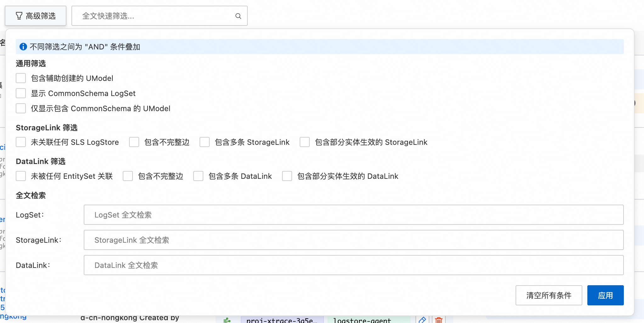Select the StorageLink 筛选 section heading
Viewport: 644px width, 323px height.
click(x=47, y=127)
